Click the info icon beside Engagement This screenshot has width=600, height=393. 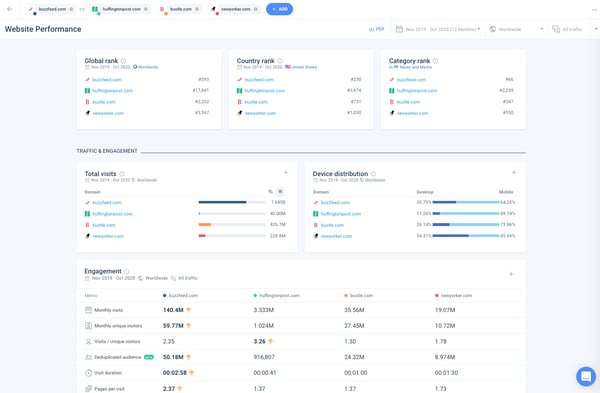[x=127, y=271]
